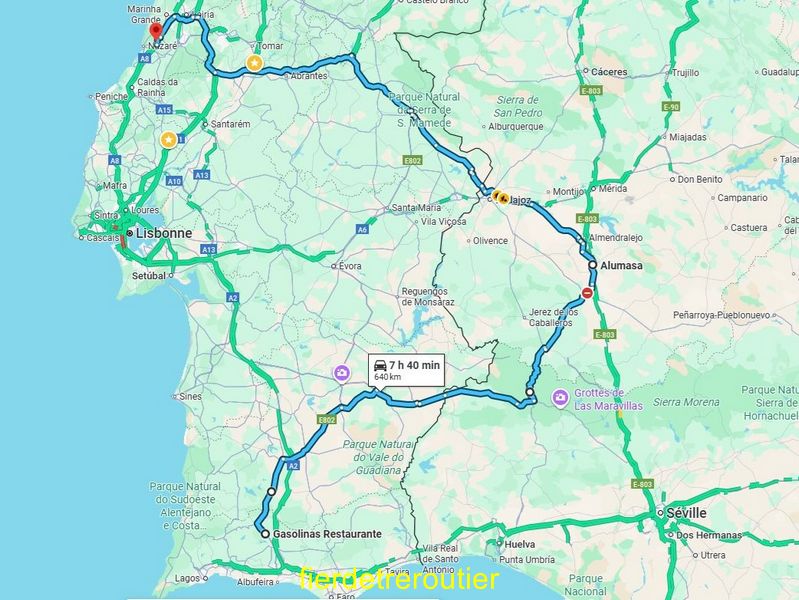
Task: Open the starred place marker west of Santarém
Action: 169,140
